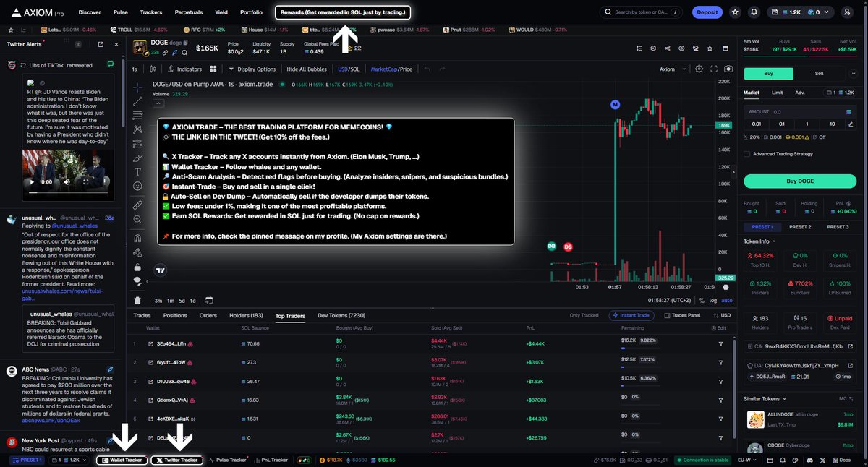Expand the wallet balance dropdown
This screenshot has height=467, width=868.
800,12
